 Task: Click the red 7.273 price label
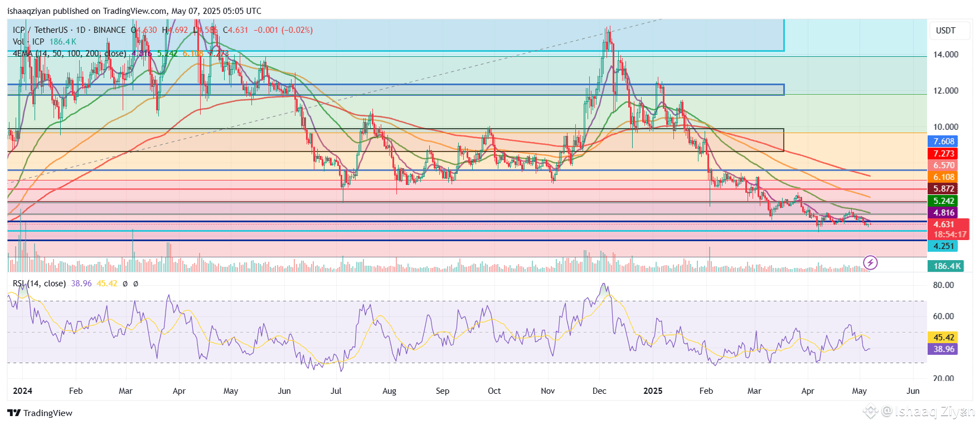pos(943,154)
